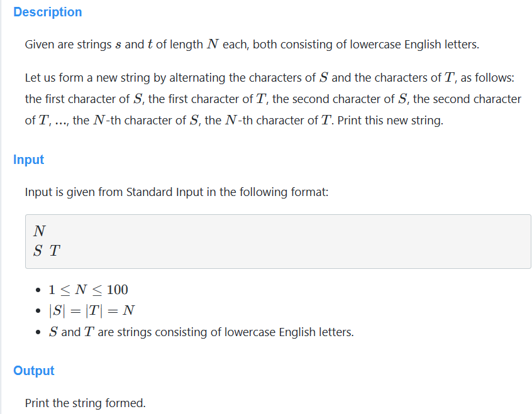Click the ellipsis in the description paragraph
The image size is (532, 414).
coord(62,121)
